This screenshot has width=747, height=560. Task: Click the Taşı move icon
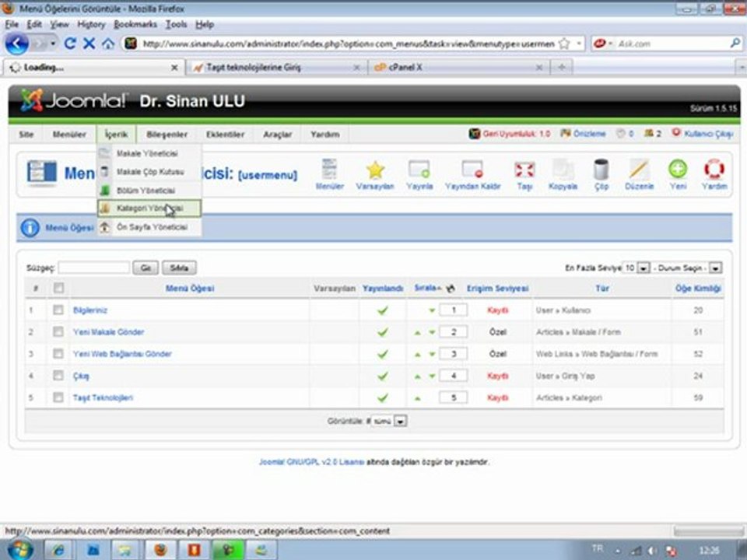[x=524, y=174]
